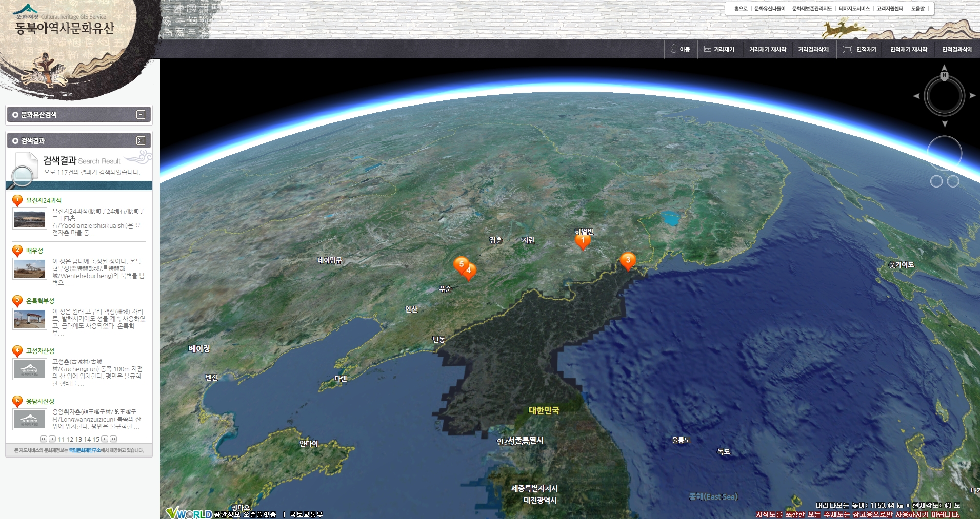980x519 pixels.
Task: Click the right small circle map control
Action: pos(953,181)
